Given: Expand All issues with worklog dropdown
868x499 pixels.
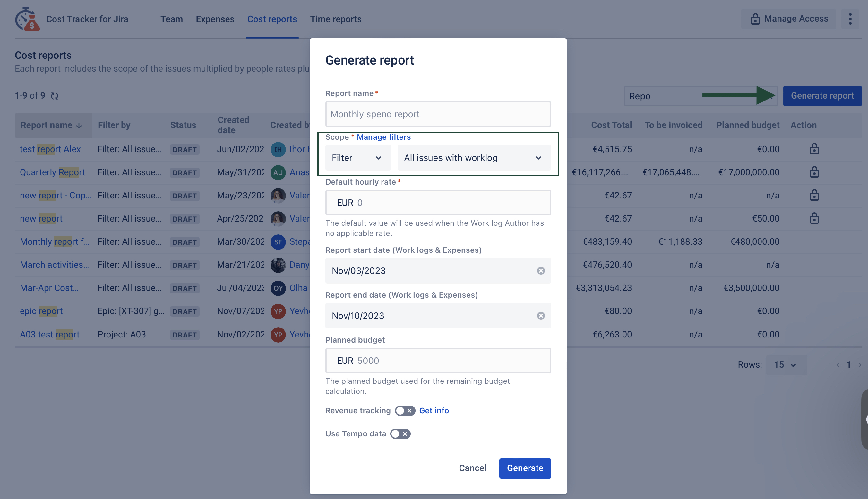Looking at the screenshot, I should 474,158.
